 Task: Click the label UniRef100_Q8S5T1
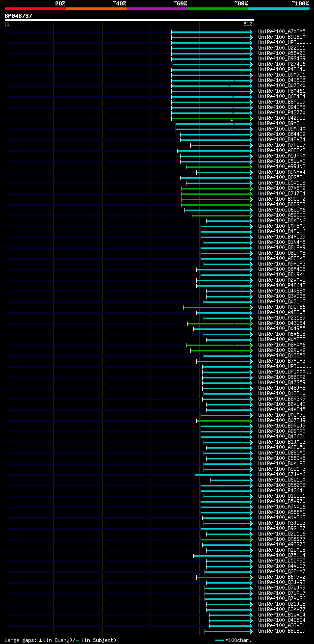282,177
